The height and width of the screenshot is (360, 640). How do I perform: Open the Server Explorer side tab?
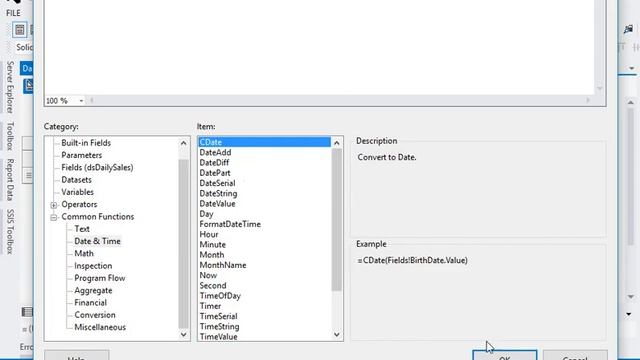click(x=10, y=87)
